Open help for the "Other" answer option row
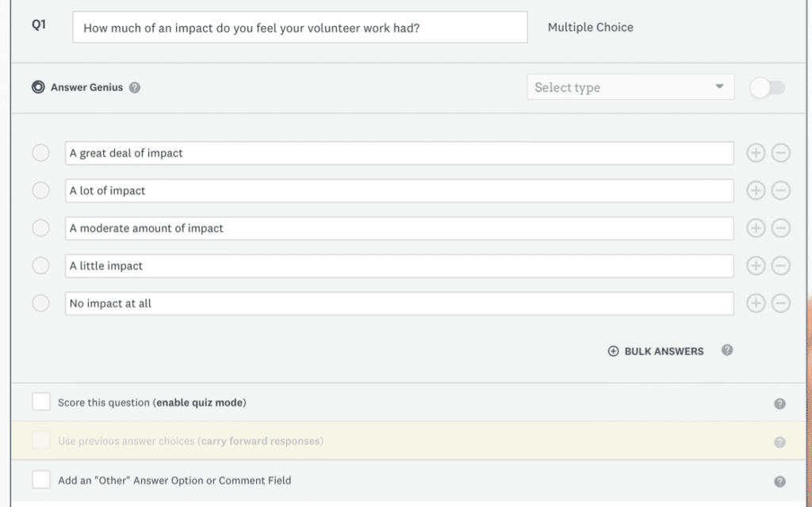Screen dimensions: 812x507 [x=779, y=480]
